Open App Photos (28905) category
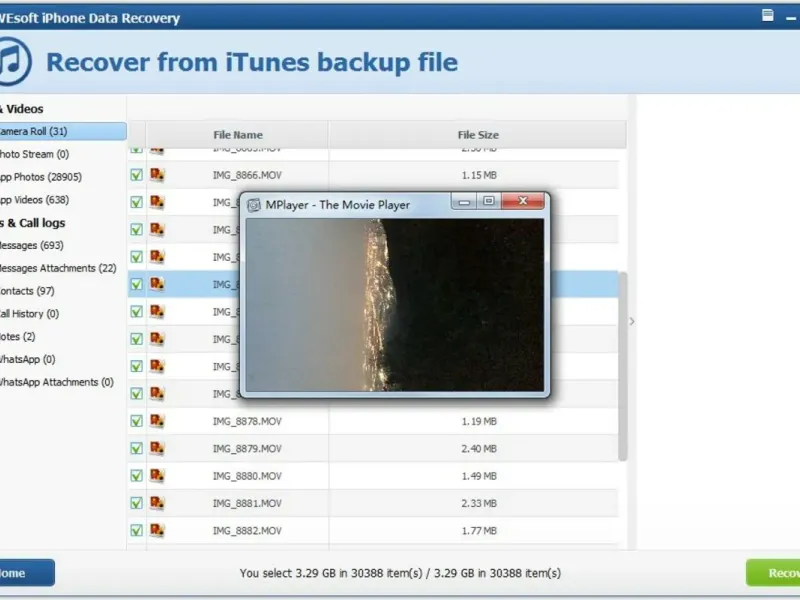 [40, 177]
